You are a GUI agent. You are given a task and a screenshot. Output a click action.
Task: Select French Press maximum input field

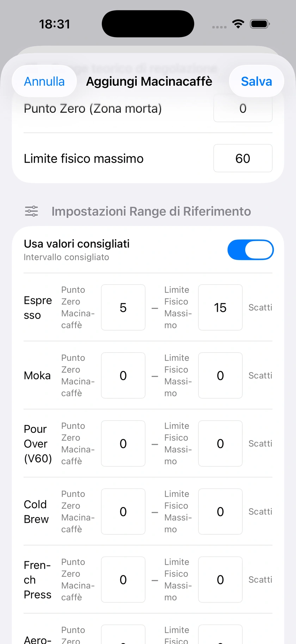coord(220,580)
